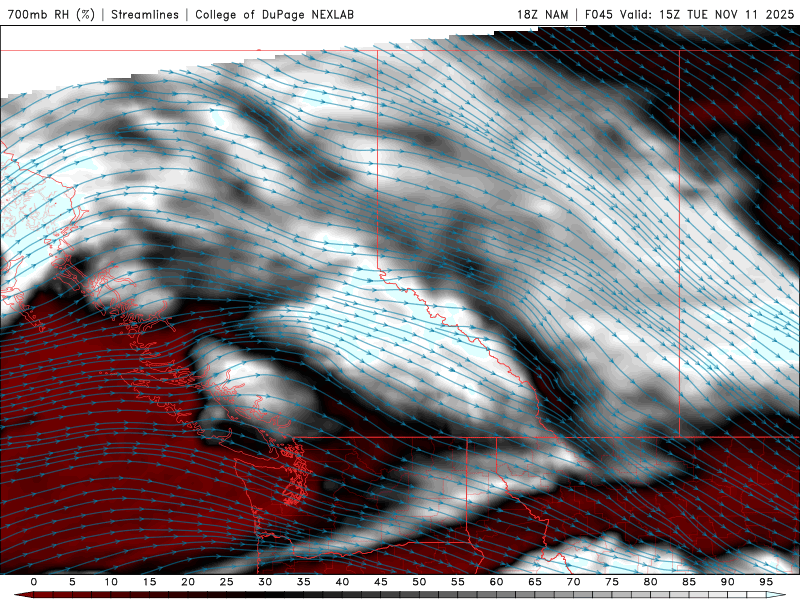
Task: Click the 0 value on the color scale
Action: tap(34, 582)
